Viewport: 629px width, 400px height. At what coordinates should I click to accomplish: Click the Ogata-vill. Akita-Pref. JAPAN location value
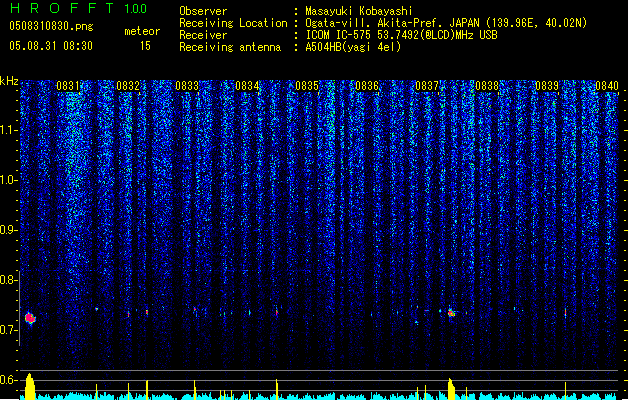(446, 23)
